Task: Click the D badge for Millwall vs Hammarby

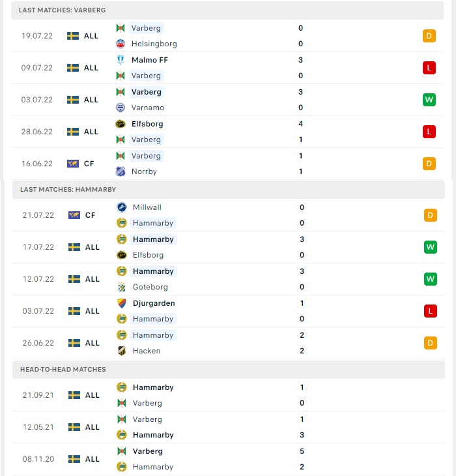Action: 430,215
